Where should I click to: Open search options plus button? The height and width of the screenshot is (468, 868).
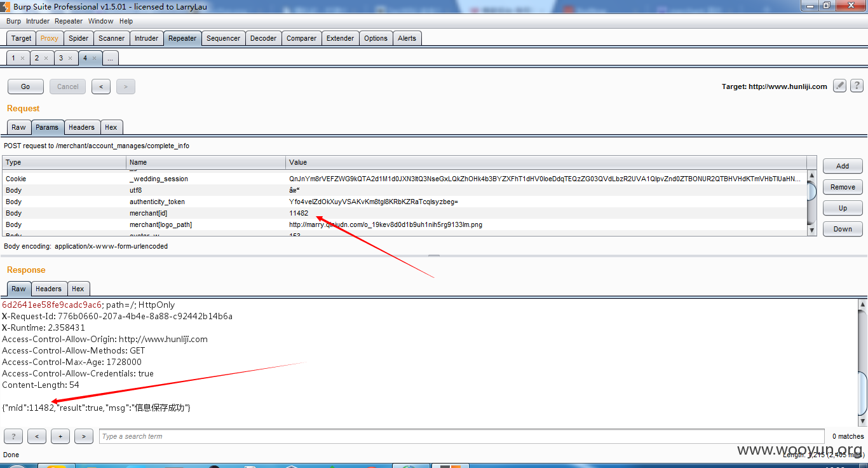pyautogui.click(x=60, y=436)
